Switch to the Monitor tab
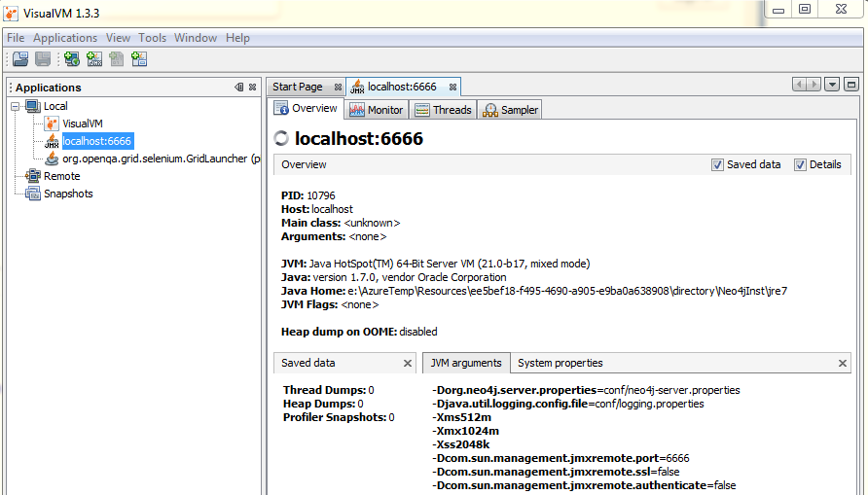 pos(377,110)
